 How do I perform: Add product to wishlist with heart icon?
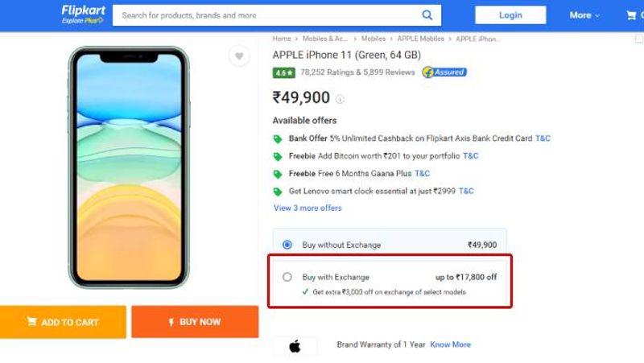(x=239, y=56)
